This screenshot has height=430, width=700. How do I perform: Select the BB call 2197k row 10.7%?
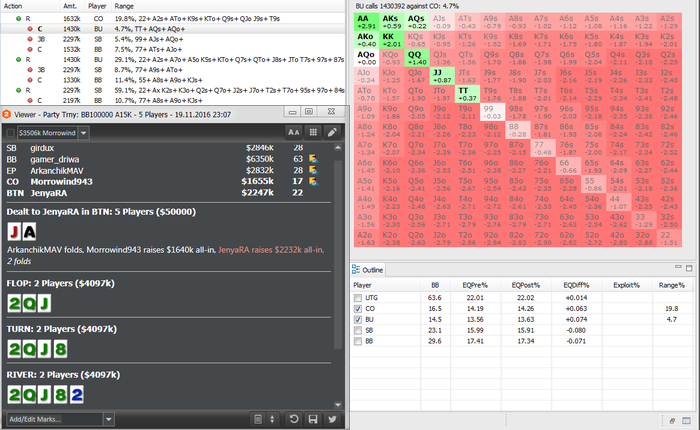coord(173,100)
